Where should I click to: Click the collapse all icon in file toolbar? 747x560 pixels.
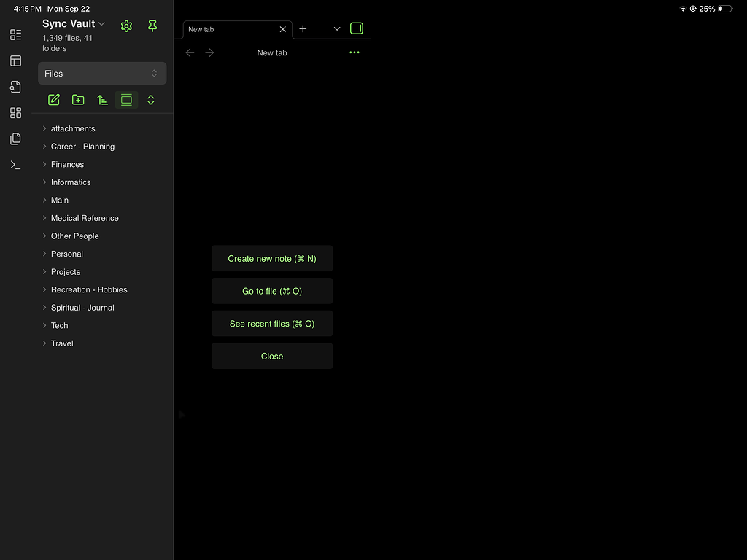point(150,99)
